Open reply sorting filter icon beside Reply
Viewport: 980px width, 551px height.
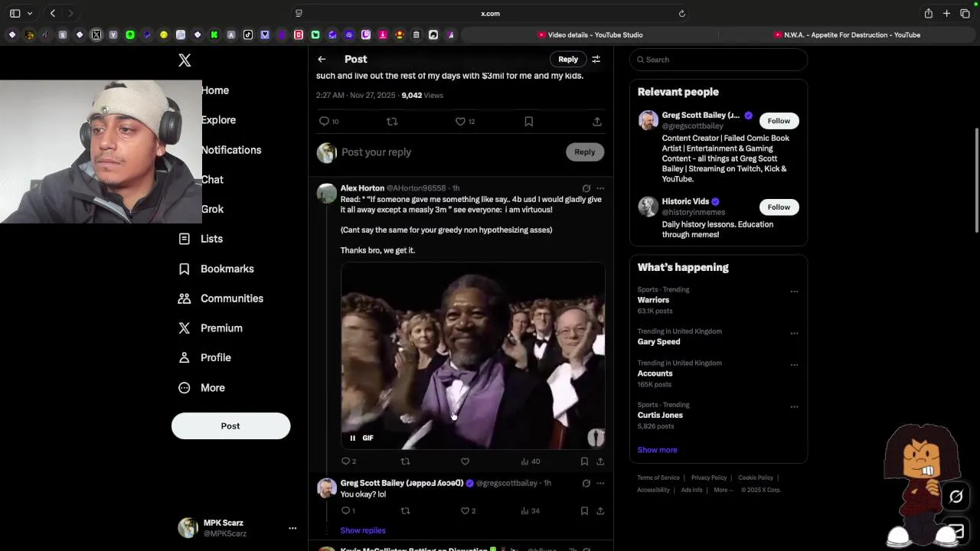click(596, 59)
